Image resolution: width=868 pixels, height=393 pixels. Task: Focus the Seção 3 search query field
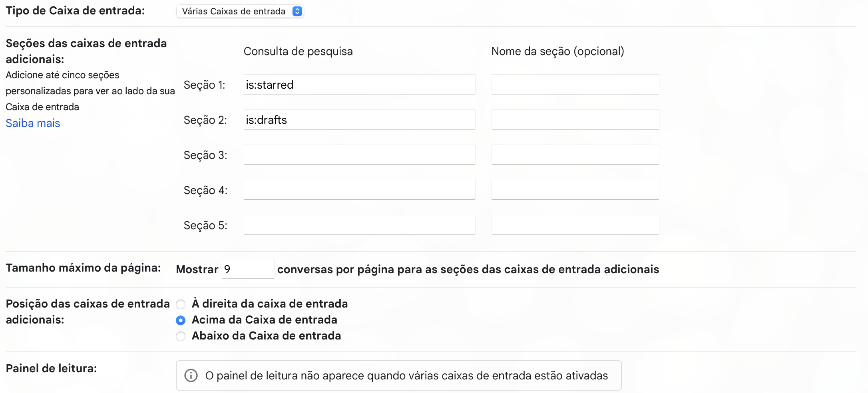[x=359, y=155]
